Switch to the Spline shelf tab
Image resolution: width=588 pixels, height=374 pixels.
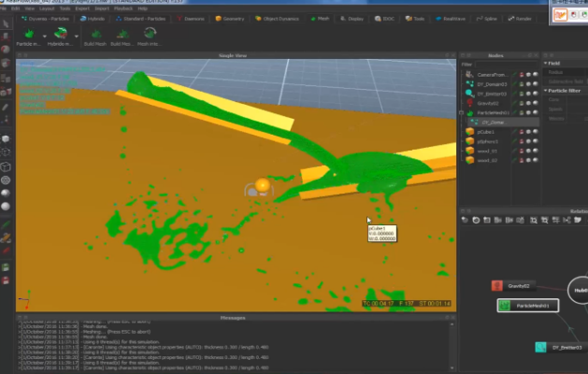click(486, 19)
